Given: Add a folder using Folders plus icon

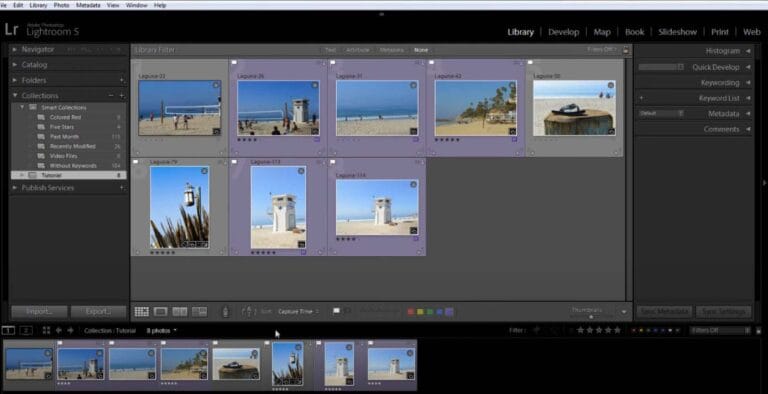Looking at the screenshot, I should [122, 80].
